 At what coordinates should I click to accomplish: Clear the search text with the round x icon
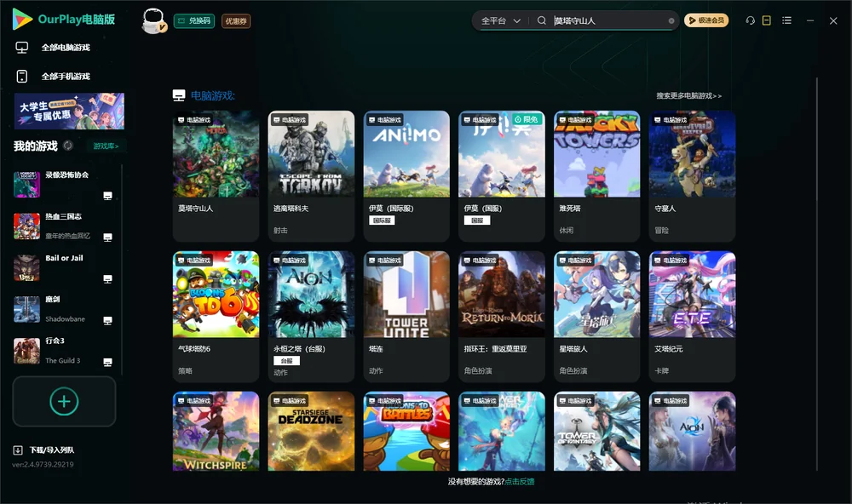(671, 20)
